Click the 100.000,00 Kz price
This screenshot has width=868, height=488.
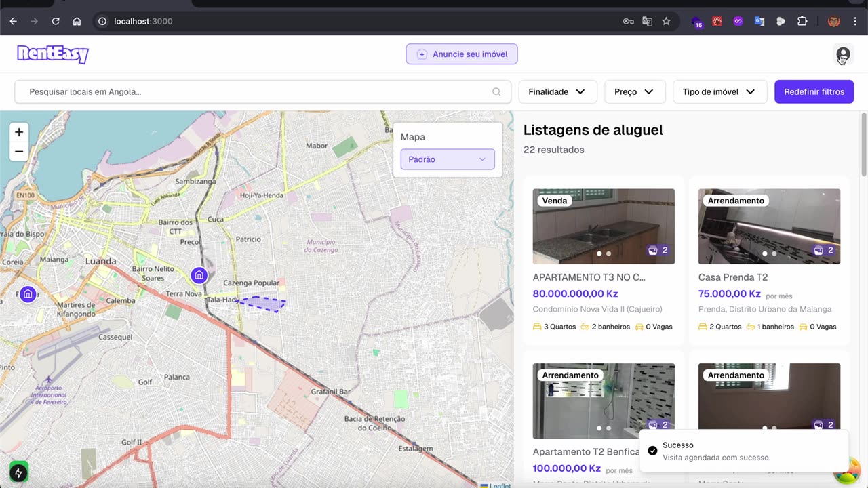(x=567, y=468)
